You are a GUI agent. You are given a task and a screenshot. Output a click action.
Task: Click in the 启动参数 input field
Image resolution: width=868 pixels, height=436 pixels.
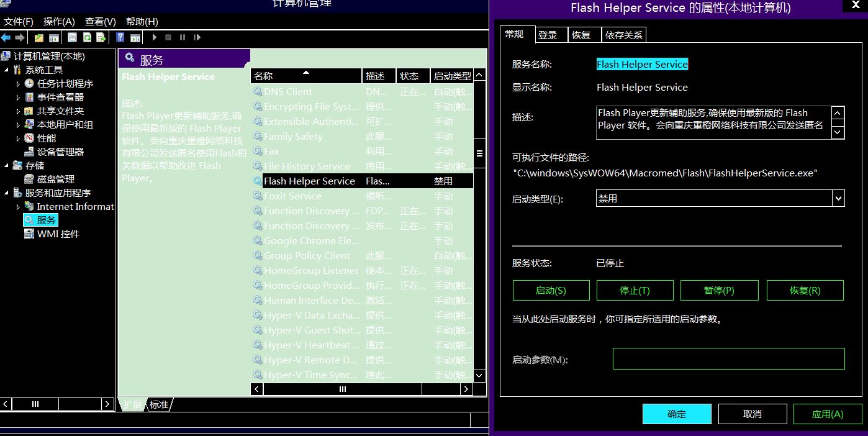(729, 358)
